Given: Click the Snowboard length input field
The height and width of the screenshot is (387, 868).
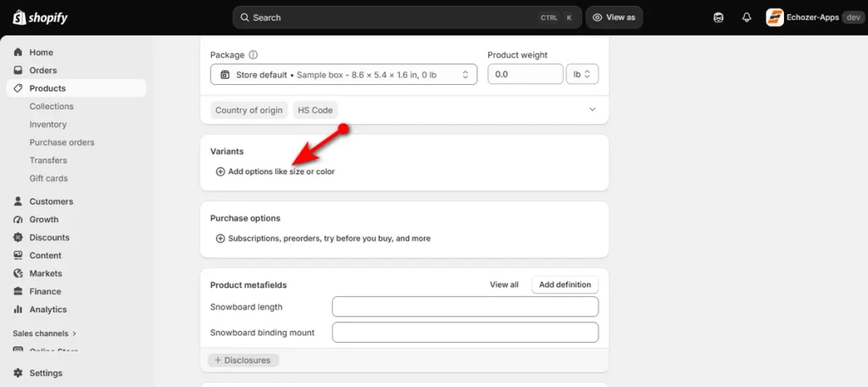Looking at the screenshot, I should coord(465,306).
